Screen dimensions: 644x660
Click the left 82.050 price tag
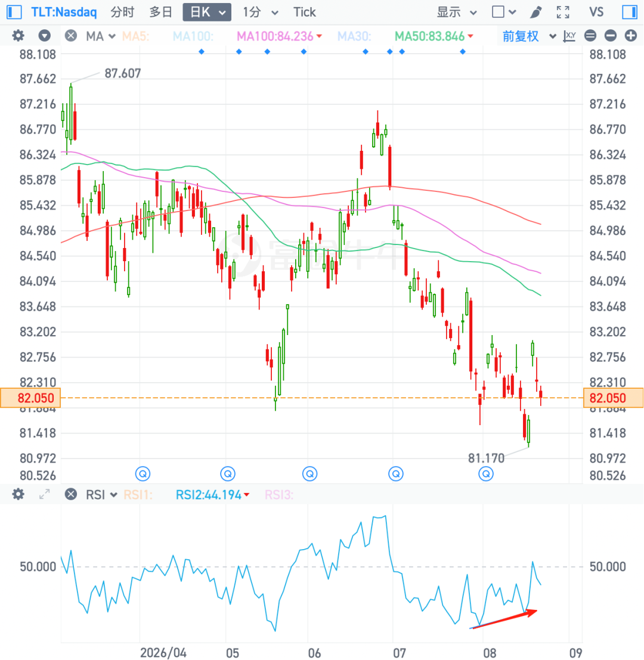coord(30,398)
